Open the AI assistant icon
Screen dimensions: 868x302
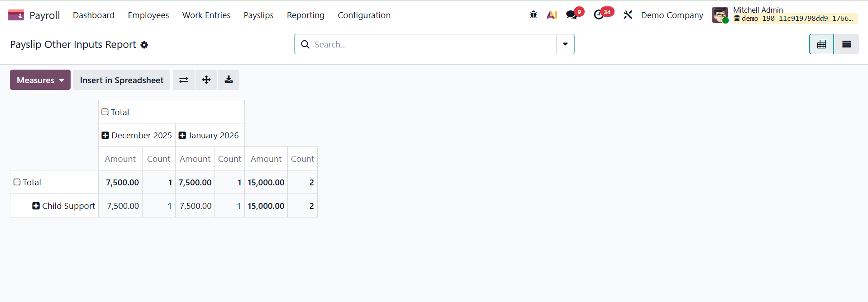[x=552, y=15]
